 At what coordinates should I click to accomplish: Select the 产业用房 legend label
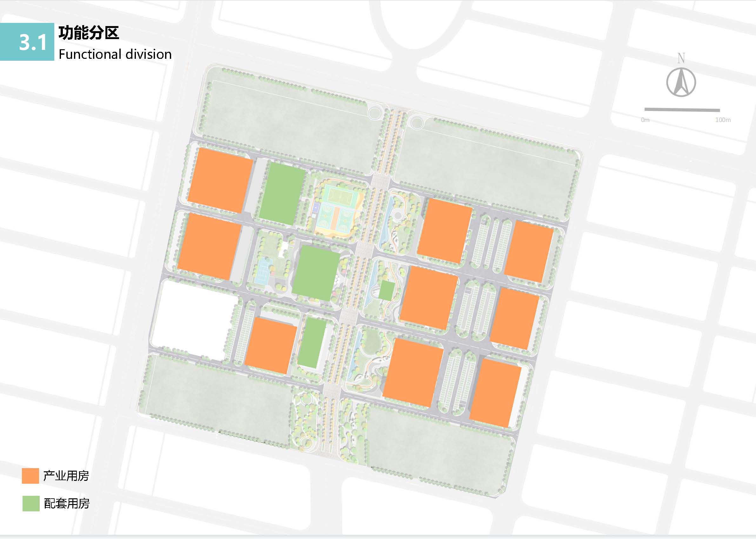tap(66, 476)
